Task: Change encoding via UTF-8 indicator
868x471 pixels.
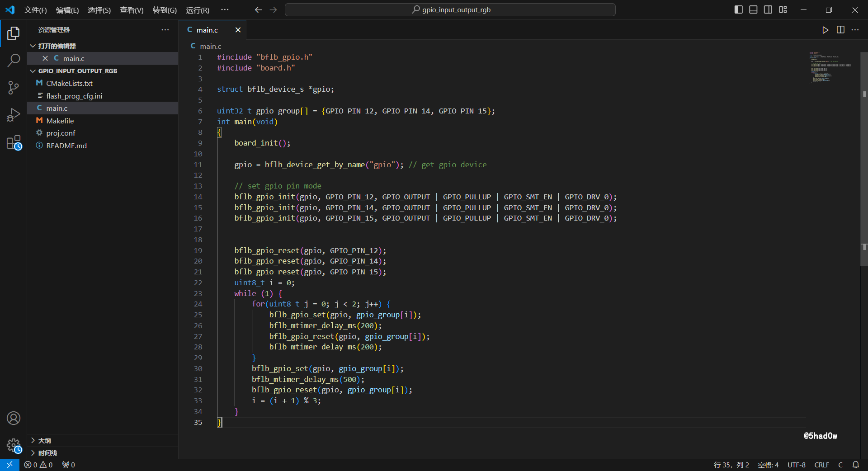Action: pos(797,465)
